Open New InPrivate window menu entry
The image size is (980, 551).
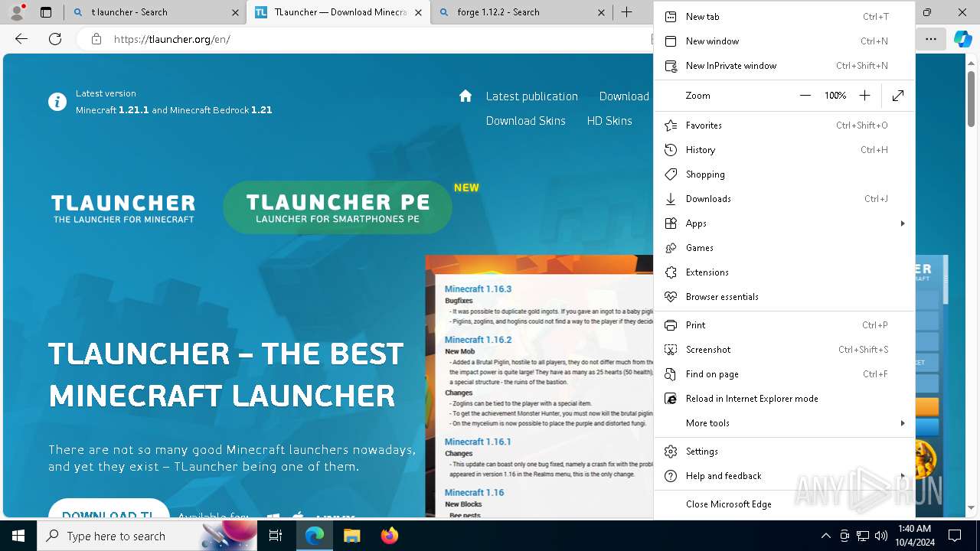coord(784,66)
